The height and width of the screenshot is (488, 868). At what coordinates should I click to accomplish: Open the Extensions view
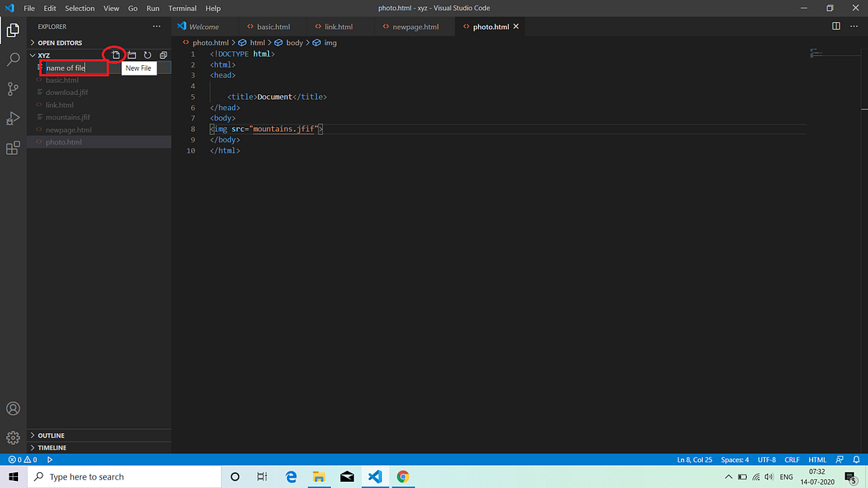(13, 148)
